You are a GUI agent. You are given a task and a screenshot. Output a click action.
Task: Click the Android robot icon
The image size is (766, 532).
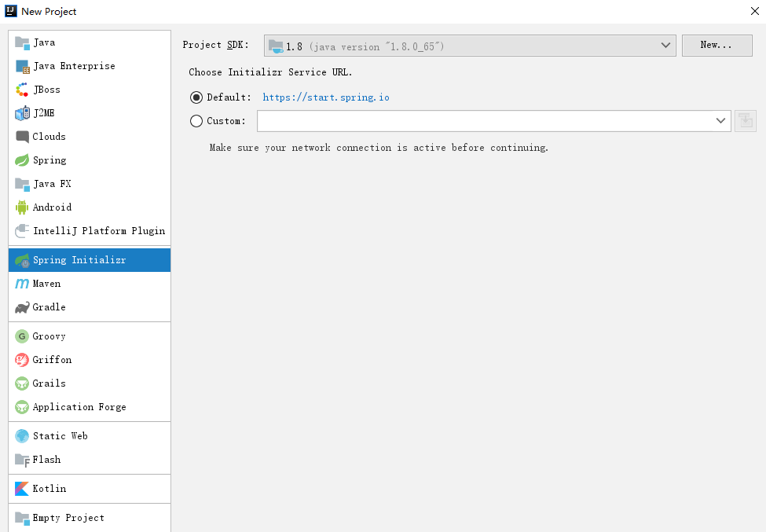pos(22,207)
